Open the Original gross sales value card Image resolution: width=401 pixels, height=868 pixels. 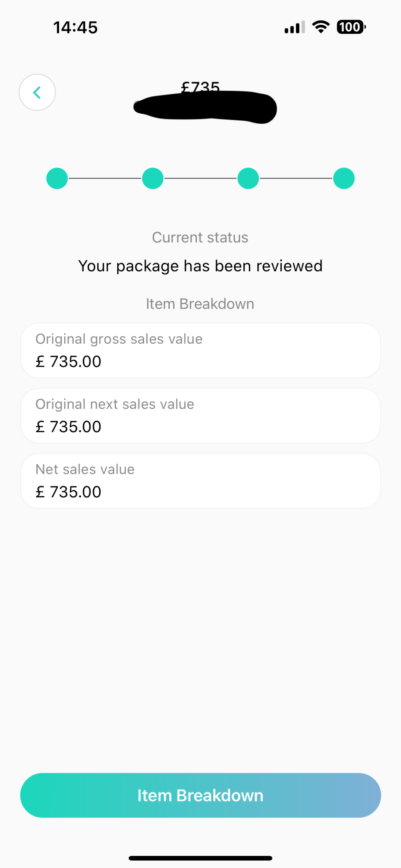(x=200, y=351)
